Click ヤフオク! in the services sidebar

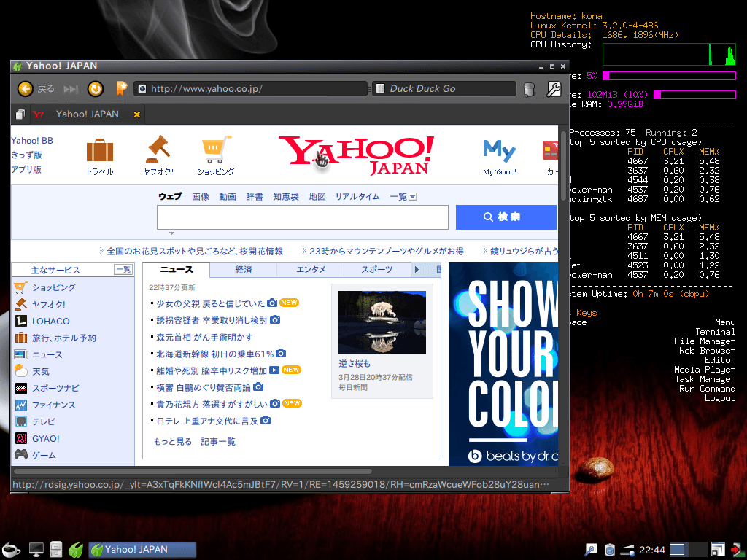[x=49, y=304]
